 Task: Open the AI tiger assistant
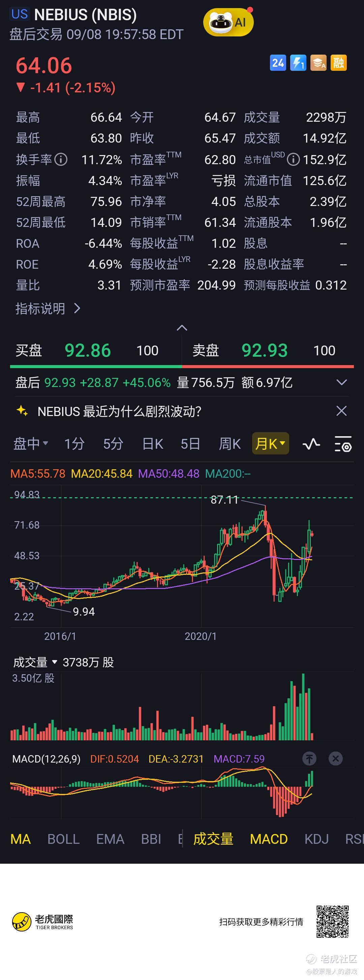click(228, 23)
